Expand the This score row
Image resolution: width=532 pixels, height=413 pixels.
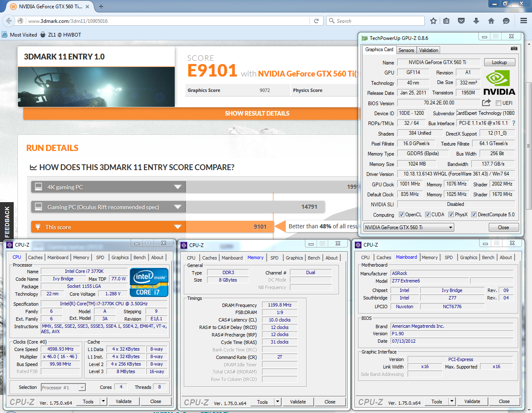point(178,227)
